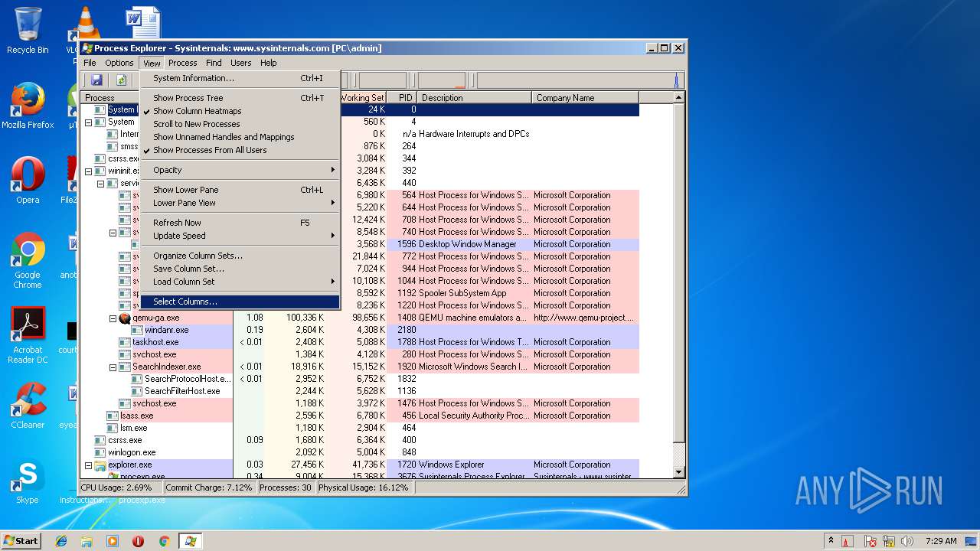Viewport: 980px width, 551px height.
Task: Toggle Show Process Tree option
Action: click(240, 98)
